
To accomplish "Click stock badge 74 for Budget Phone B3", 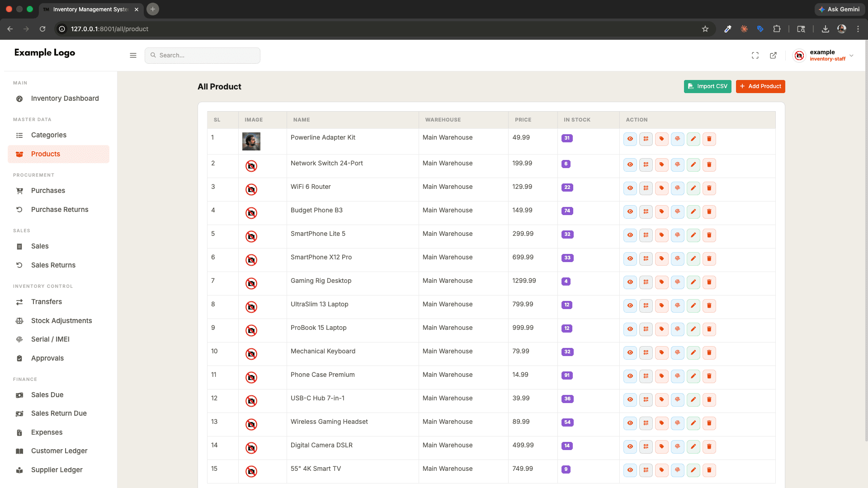I will tap(567, 211).
